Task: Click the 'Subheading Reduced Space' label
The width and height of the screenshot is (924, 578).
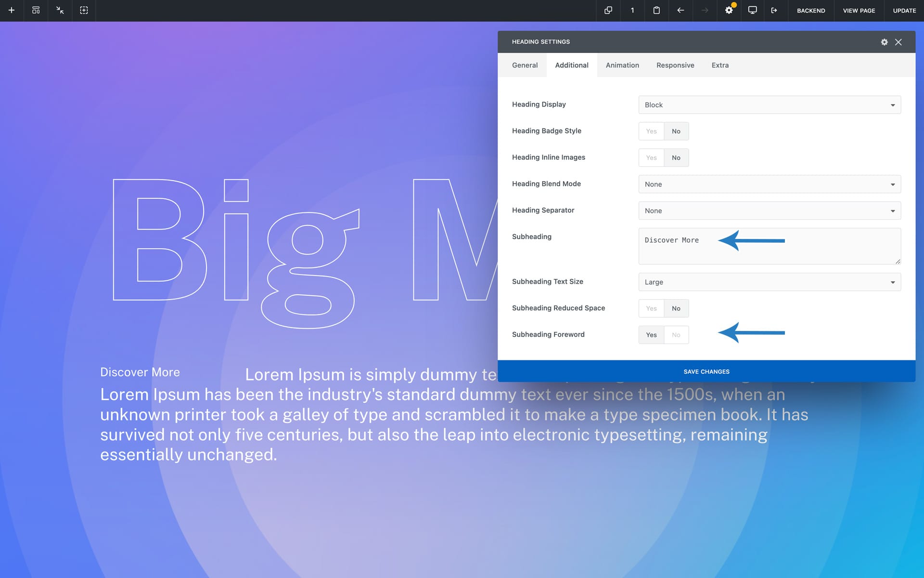Action: point(558,308)
